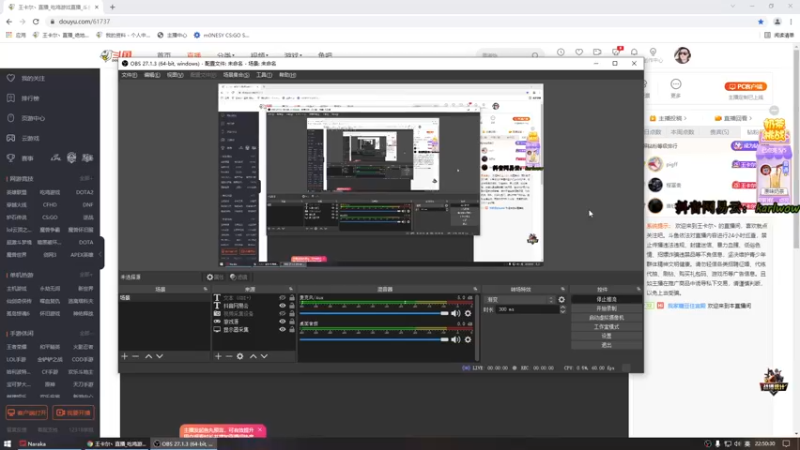Pop out the Audio Mixer dock panel
This screenshot has width=800, height=450.
475,289
